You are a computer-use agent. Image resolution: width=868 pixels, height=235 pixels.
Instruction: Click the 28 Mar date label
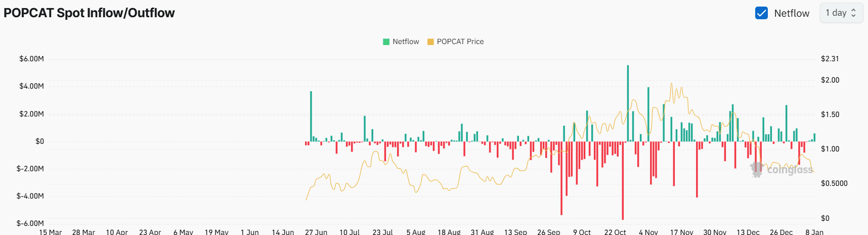tap(83, 231)
